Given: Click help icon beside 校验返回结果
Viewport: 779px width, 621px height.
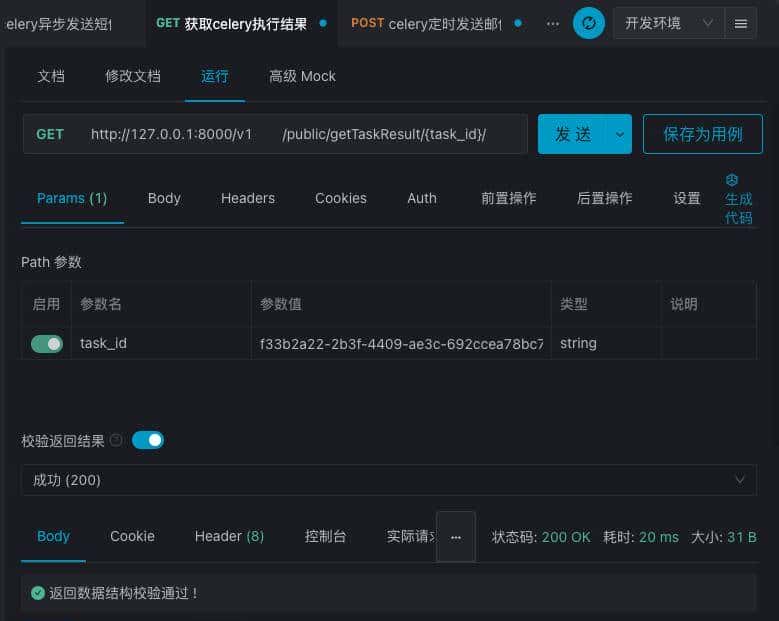Looking at the screenshot, I should click(116, 440).
